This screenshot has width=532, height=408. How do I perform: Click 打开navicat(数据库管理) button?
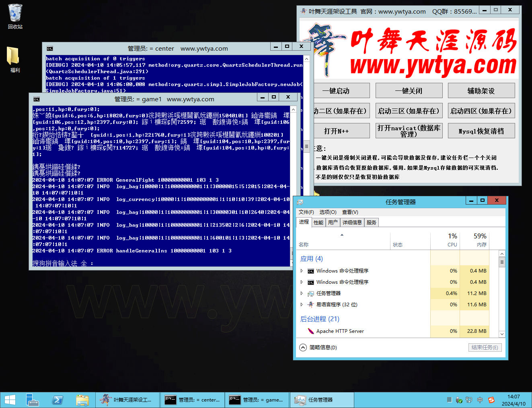coord(409,131)
